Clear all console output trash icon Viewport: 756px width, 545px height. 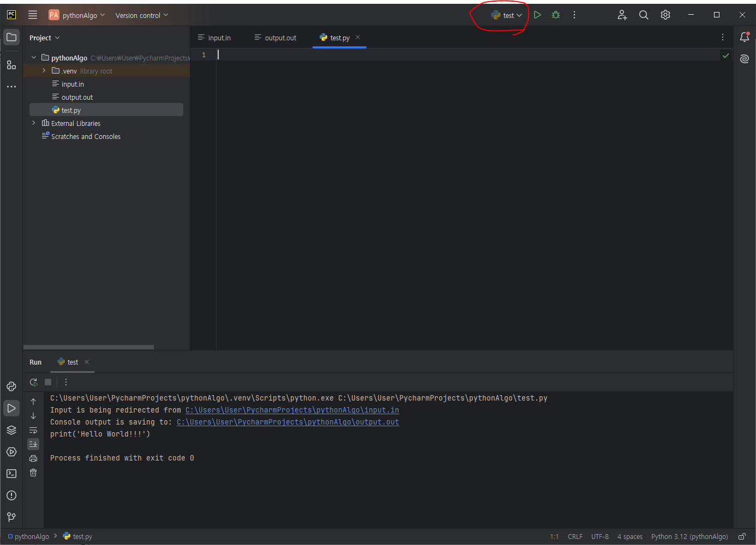[x=33, y=473]
